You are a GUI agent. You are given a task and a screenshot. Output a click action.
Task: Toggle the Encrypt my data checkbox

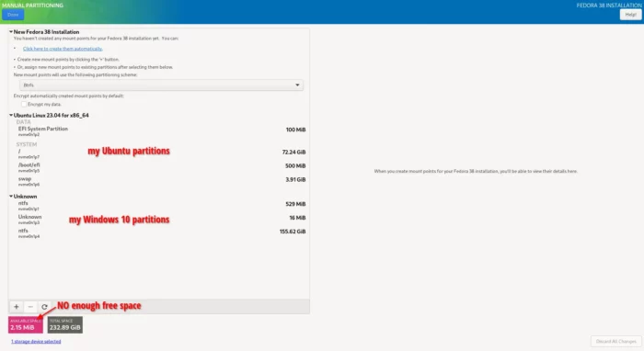click(24, 104)
